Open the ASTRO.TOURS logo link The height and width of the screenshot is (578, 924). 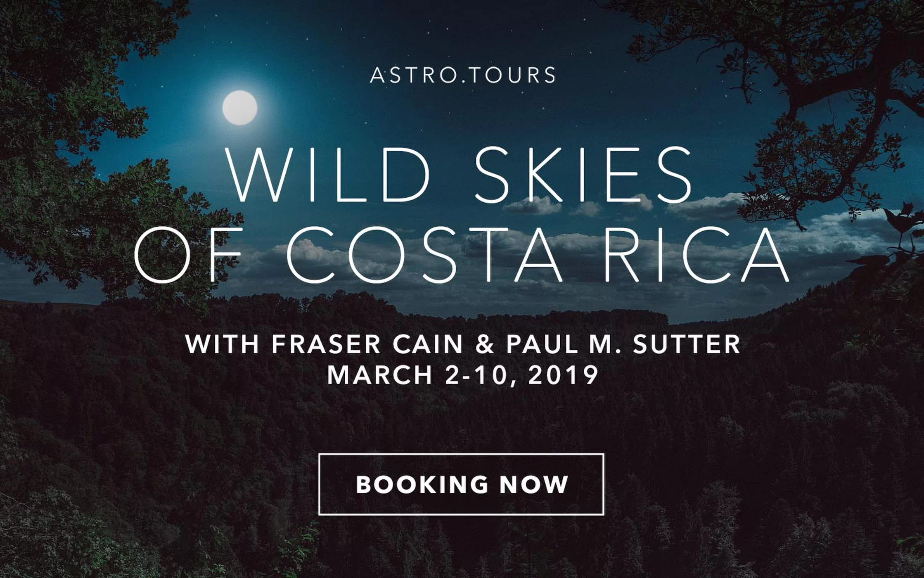click(463, 75)
